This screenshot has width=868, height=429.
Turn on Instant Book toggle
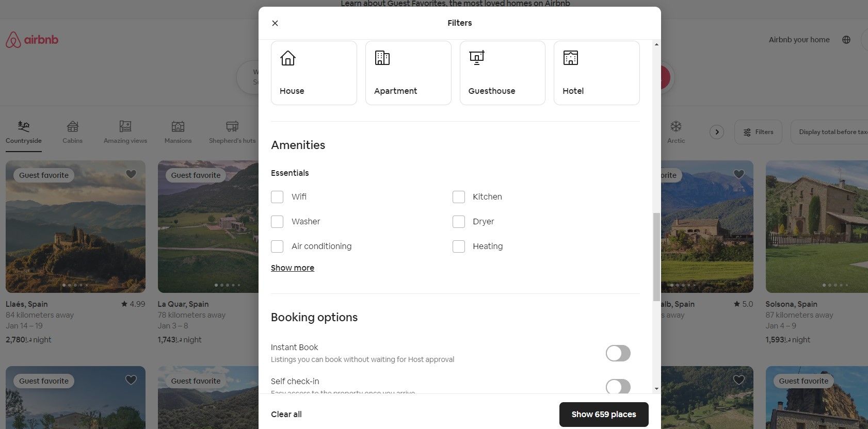(618, 353)
